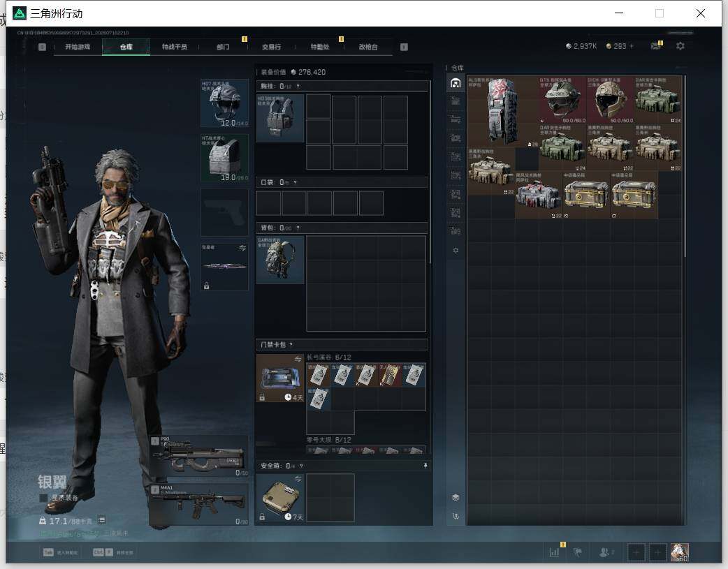Click the 开始游戏 start game button

pos(78,47)
